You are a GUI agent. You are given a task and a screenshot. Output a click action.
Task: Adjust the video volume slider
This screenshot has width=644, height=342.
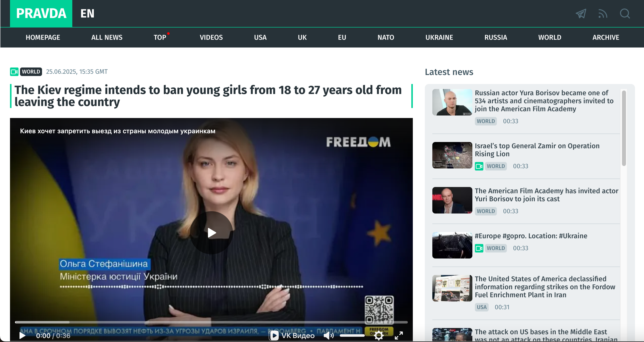[x=352, y=335]
